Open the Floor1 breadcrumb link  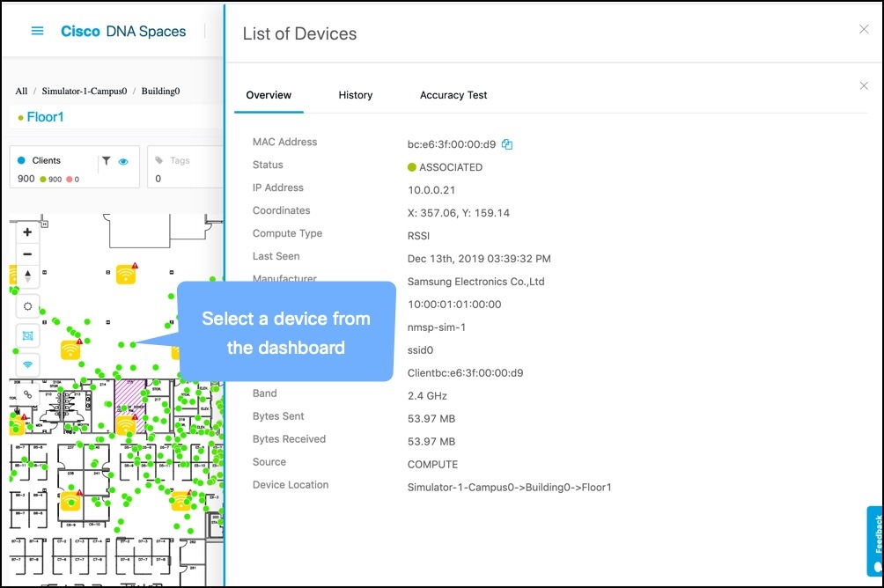[x=46, y=116]
